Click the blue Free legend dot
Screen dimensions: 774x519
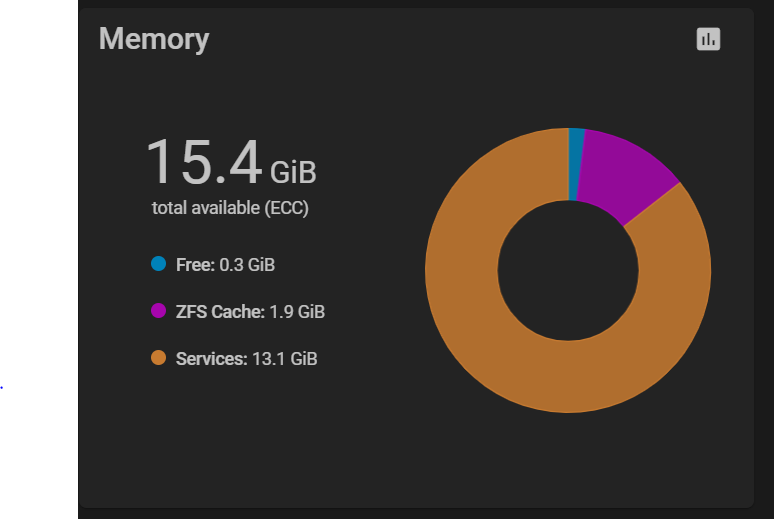[x=158, y=265]
